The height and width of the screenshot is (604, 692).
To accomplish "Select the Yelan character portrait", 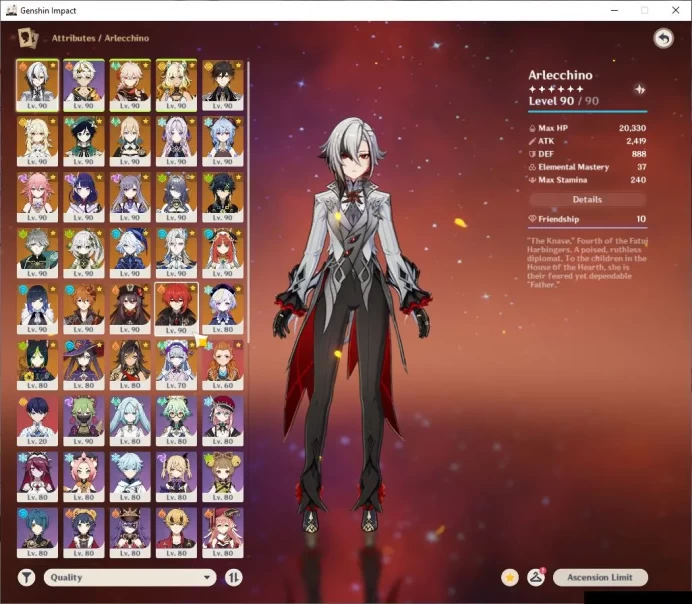I will [x=38, y=309].
